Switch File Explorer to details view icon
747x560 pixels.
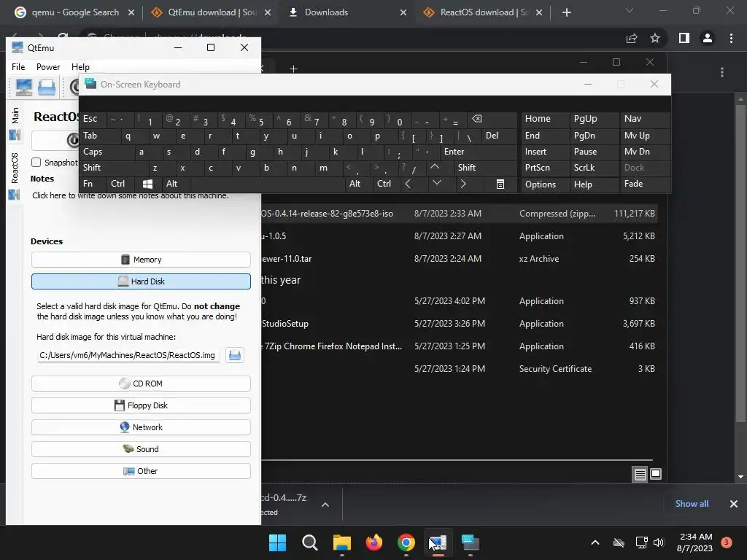(x=640, y=474)
